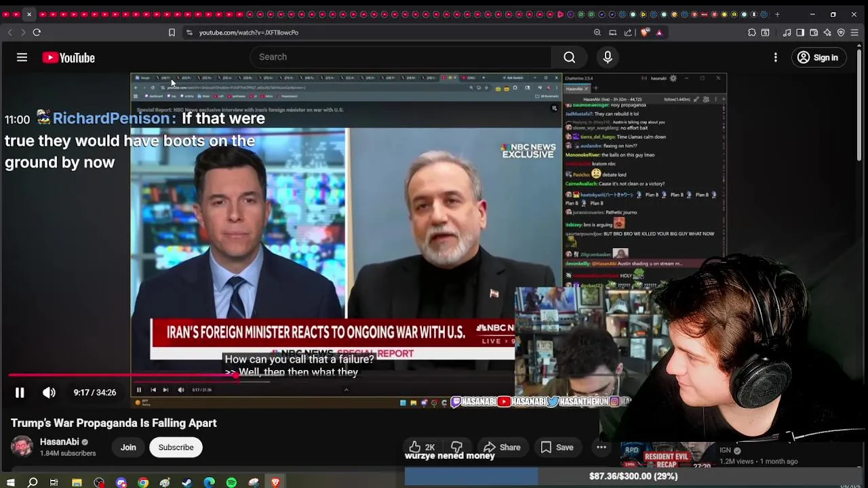Share this page via address bar share icon
Viewport: 868px width, 488px height.
(x=628, y=33)
